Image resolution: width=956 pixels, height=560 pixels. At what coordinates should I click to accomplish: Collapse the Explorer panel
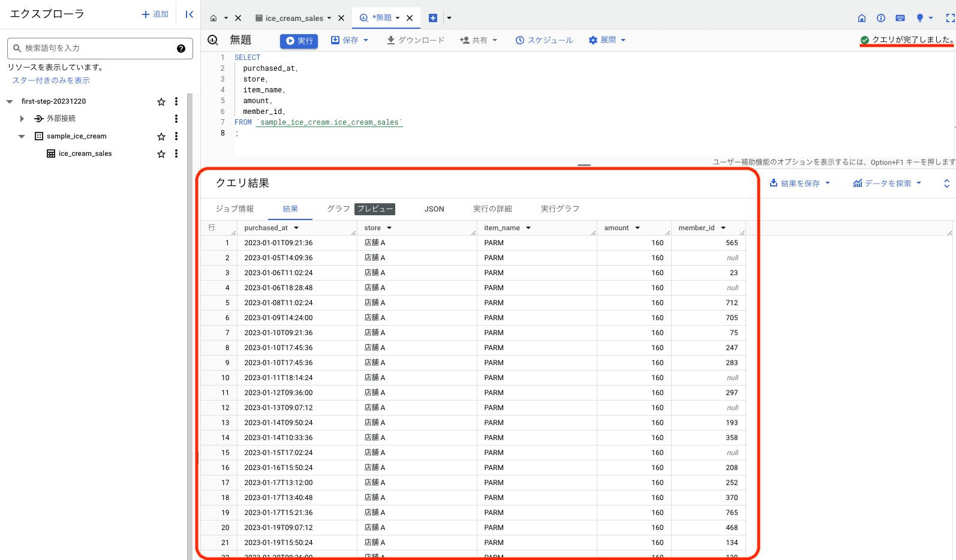(189, 14)
